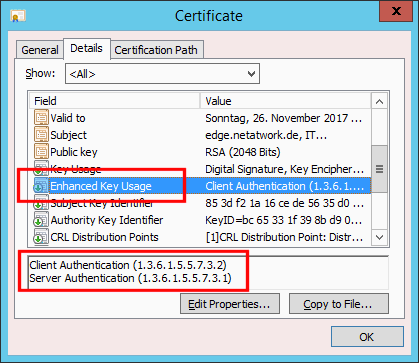This screenshot has width=419, height=363.
Task: Click the Field column header
Action: [x=115, y=101]
